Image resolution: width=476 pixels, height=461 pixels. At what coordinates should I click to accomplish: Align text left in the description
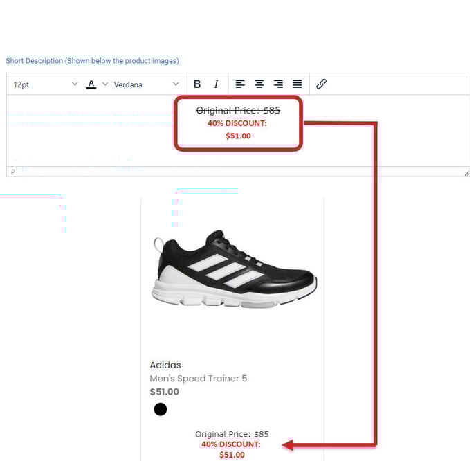240,84
